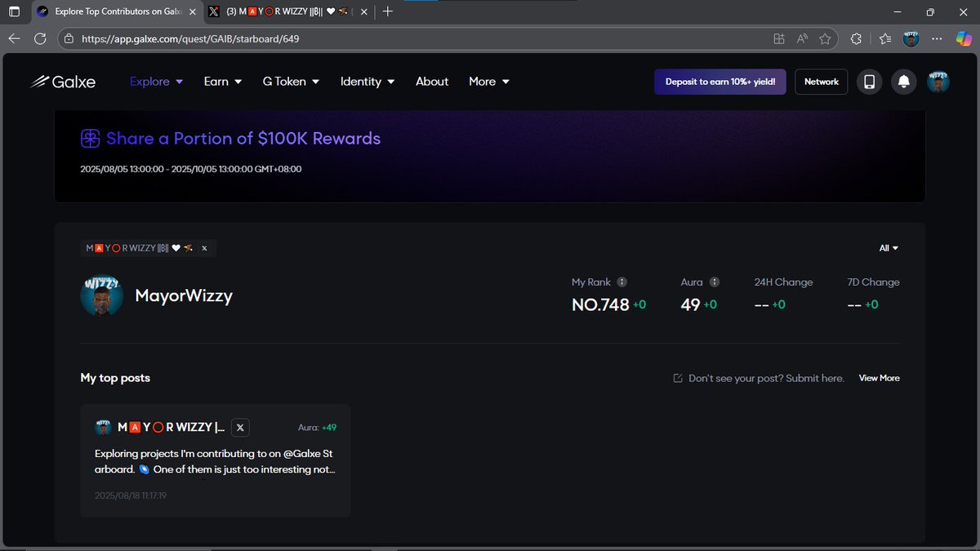Click the Network button
This screenshot has height=551, width=980.
(x=822, y=82)
